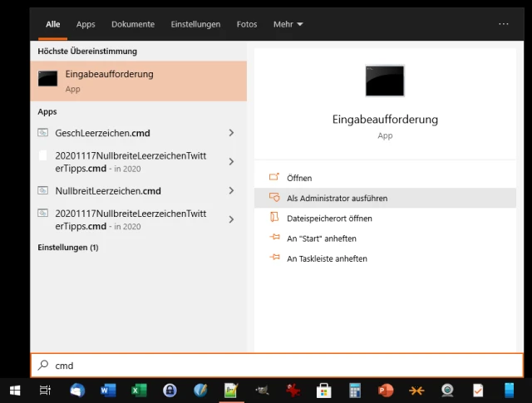
Task: Open Word from the taskbar
Action: pyautogui.click(x=107, y=391)
